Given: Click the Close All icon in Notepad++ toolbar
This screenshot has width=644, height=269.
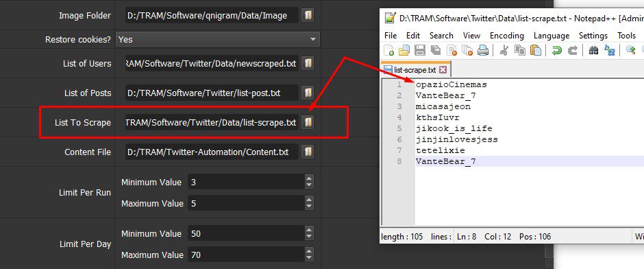Looking at the screenshot, I should [467, 51].
